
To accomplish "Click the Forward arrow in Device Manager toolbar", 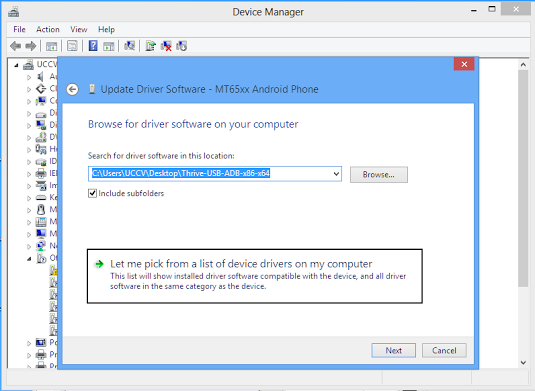I will coord(31,46).
